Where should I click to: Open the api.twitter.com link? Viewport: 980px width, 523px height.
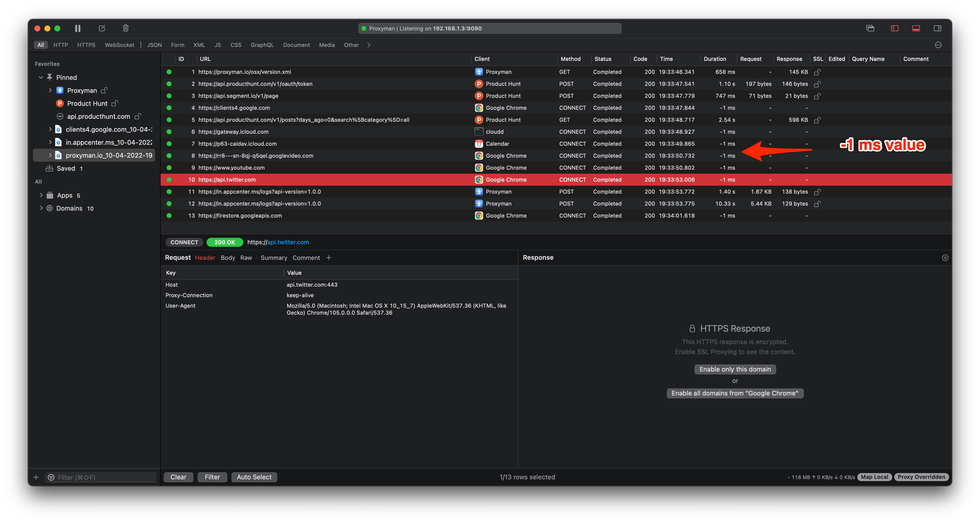(288, 242)
